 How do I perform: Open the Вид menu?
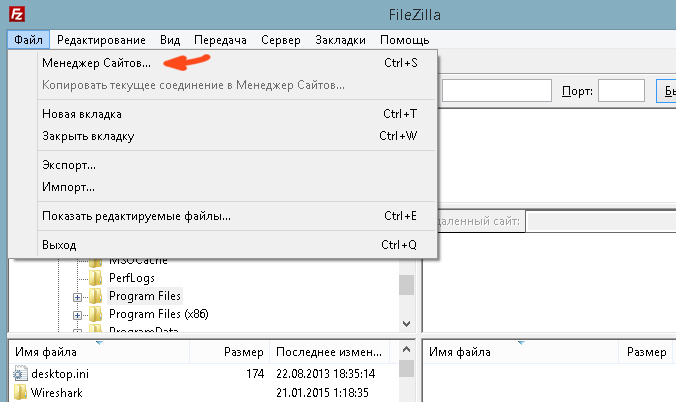tap(170, 40)
